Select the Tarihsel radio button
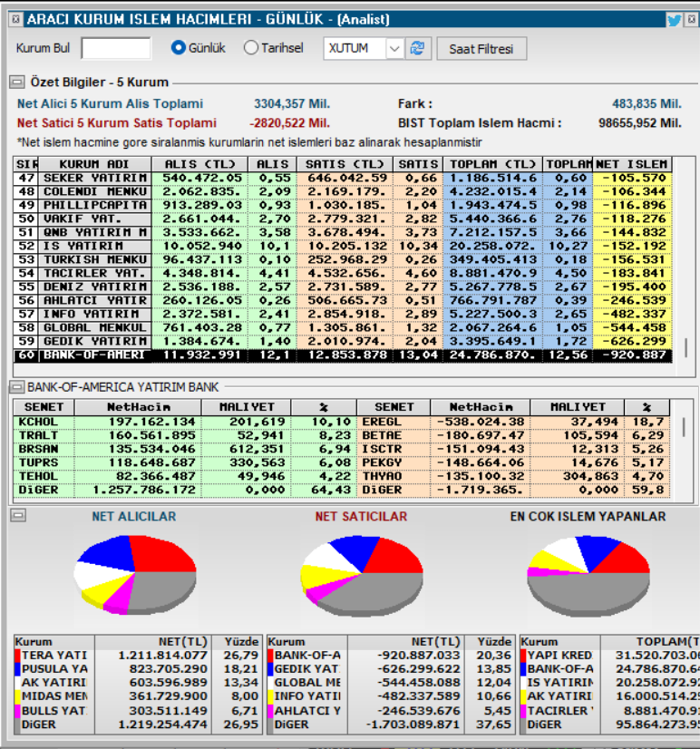700x749 pixels. coord(251,48)
